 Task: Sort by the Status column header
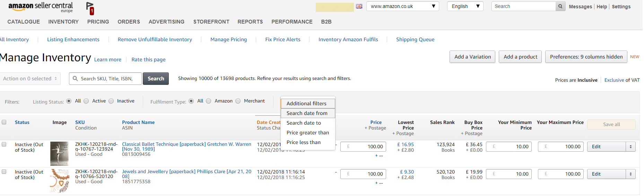(22, 122)
